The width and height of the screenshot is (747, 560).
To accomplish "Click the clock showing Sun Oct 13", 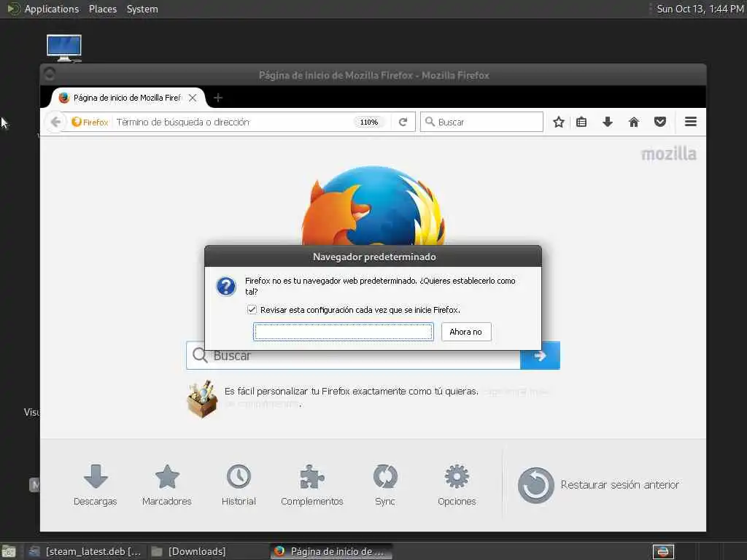I will coord(700,9).
